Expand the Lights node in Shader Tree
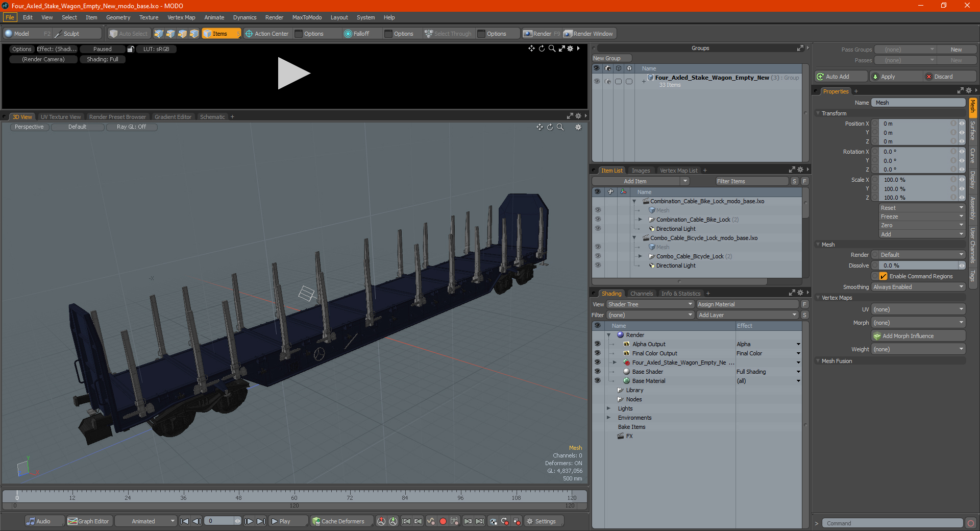 (x=608, y=408)
